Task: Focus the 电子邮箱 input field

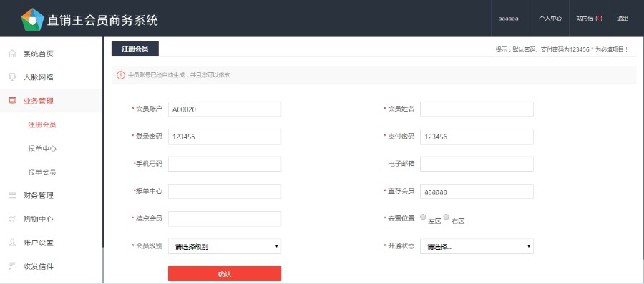Action: 477,164
